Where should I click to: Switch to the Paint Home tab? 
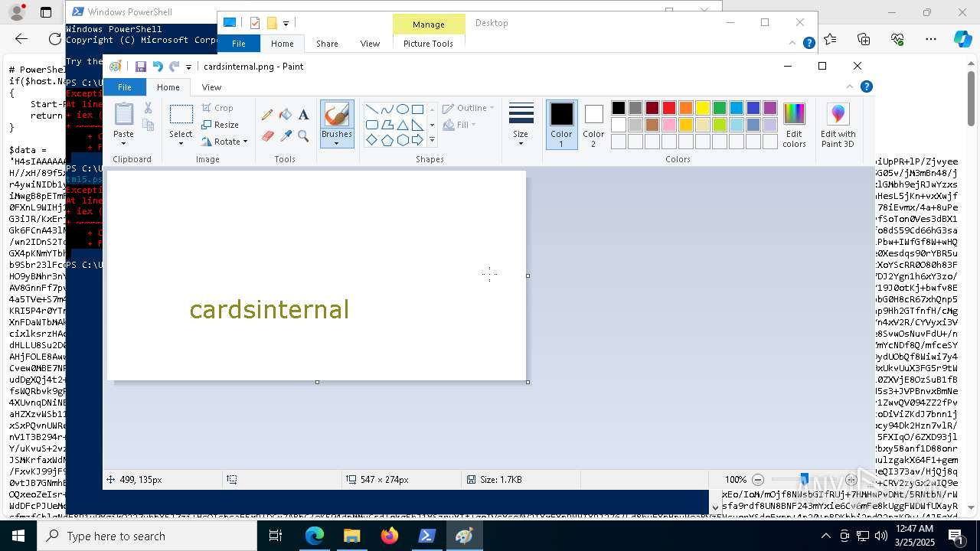168,87
